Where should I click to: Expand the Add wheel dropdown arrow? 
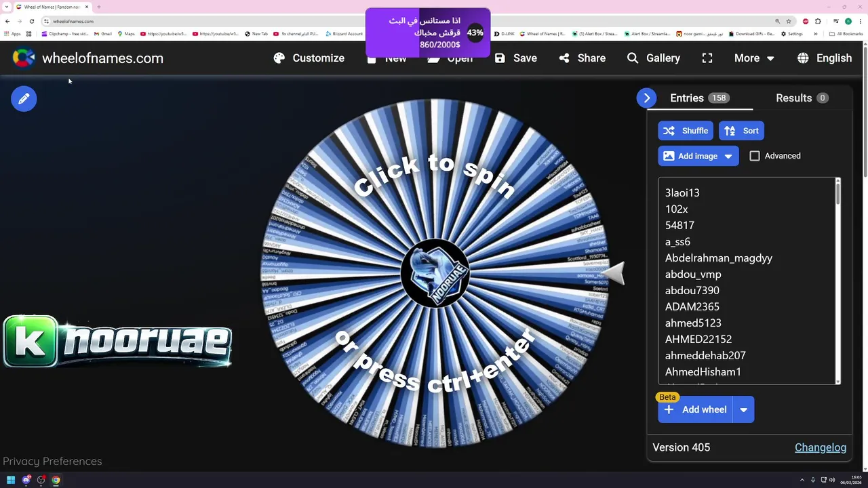click(743, 409)
